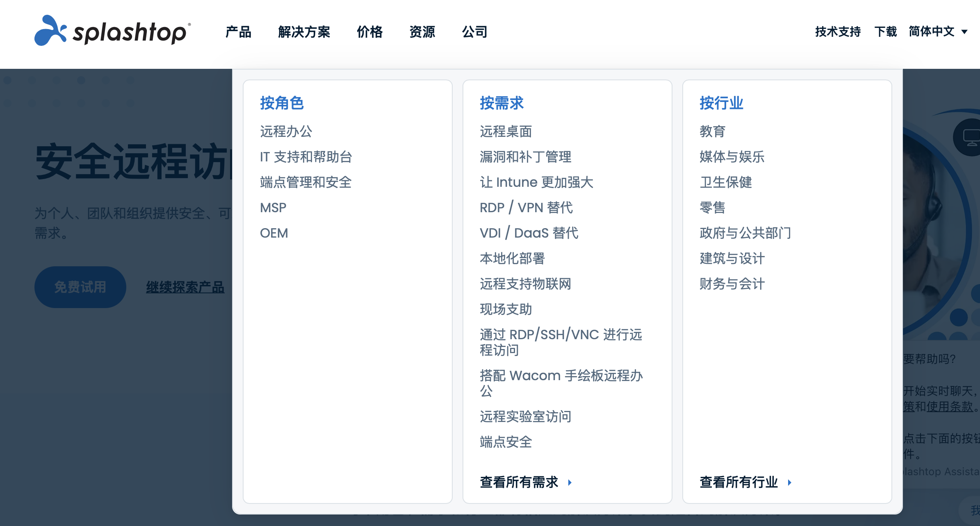Expand the 简体中文 language dropdown

[x=938, y=32]
